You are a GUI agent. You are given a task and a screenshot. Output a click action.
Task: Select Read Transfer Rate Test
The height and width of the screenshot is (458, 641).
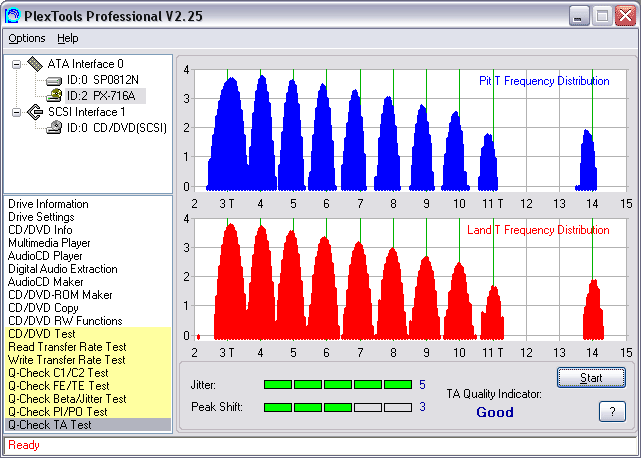[88, 347]
